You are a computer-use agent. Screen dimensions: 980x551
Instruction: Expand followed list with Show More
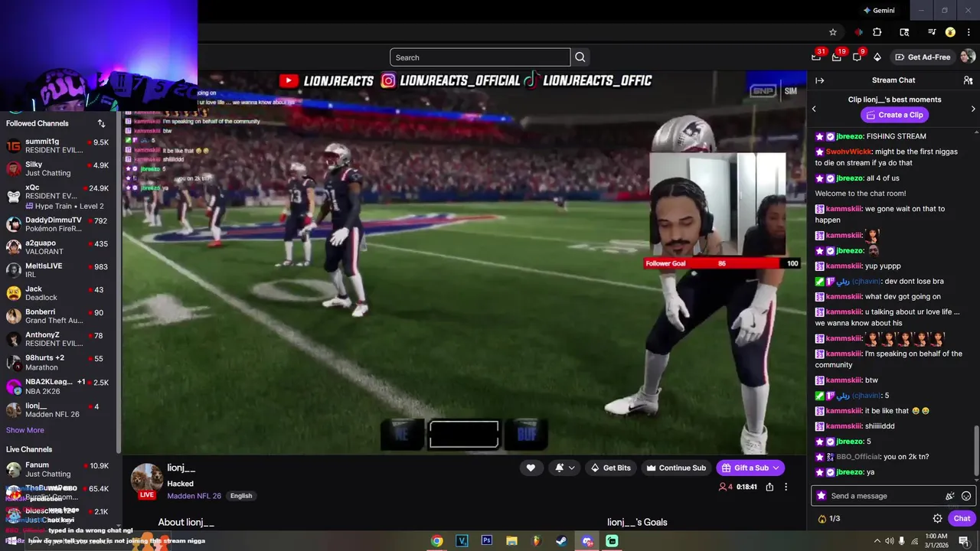(x=25, y=430)
